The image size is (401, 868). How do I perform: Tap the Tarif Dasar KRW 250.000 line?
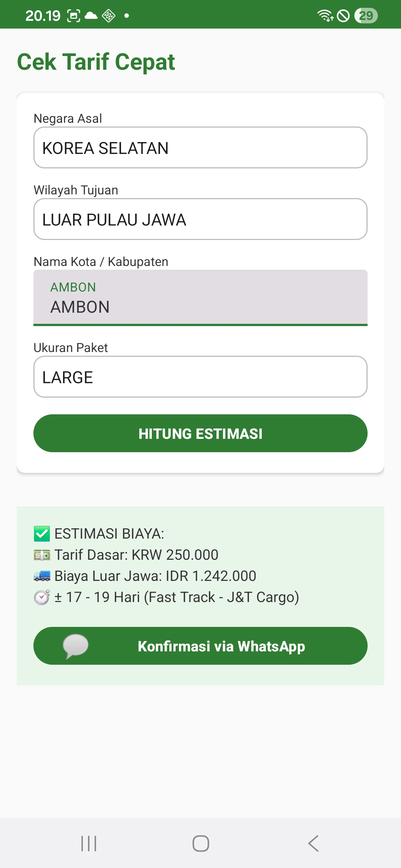click(x=136, y=555)
